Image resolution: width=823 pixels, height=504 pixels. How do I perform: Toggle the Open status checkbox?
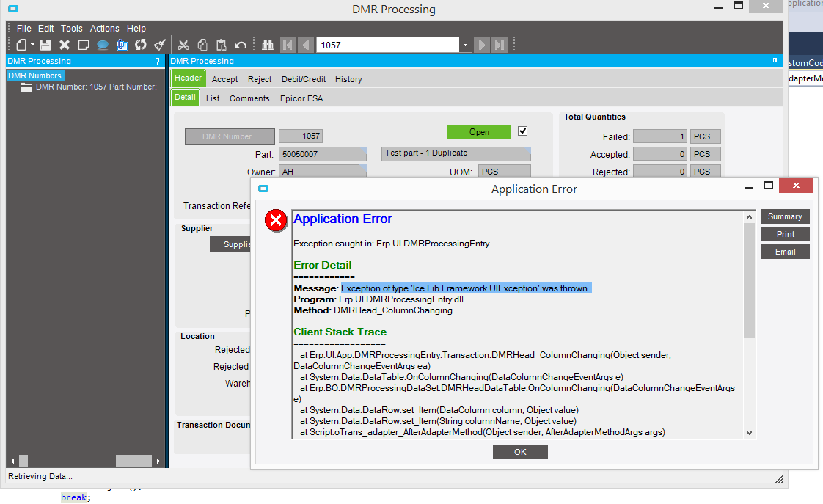522,131
